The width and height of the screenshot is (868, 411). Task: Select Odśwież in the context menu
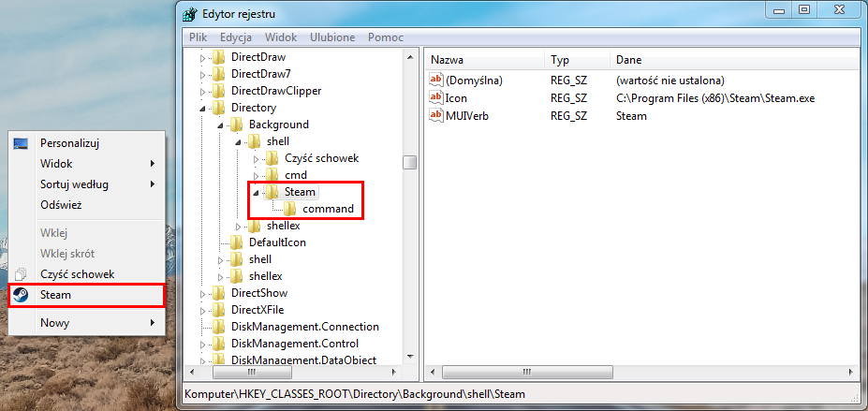coord(87,205)
